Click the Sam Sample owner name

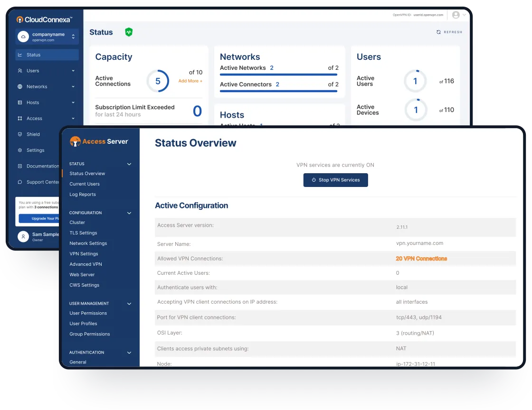point(46,234)
